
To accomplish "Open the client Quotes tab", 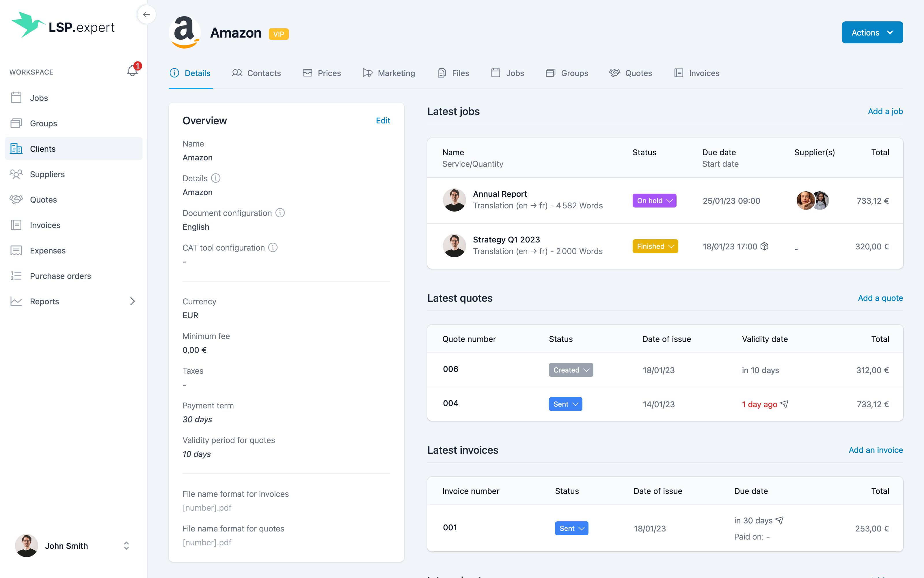I will click(630, 73).
